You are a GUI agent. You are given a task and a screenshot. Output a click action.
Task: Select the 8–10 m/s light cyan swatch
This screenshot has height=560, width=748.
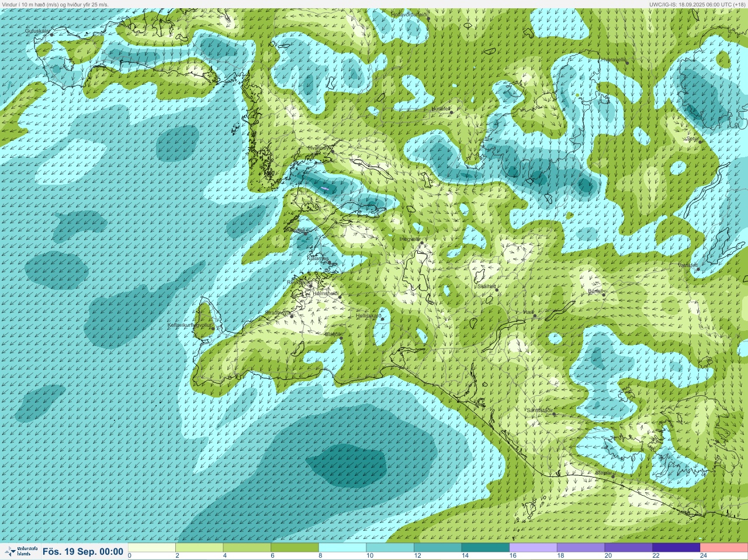pyautogui.click(x=342, y=548)
